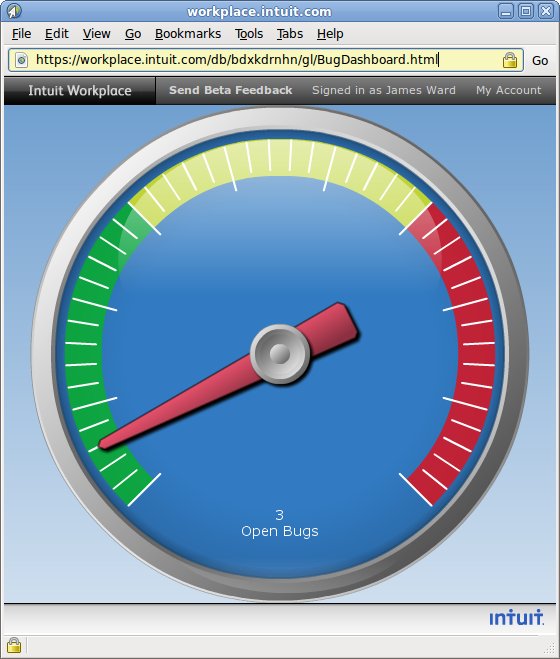
Task: Open the Tabs menu
Action: click(x=290, y=34)
